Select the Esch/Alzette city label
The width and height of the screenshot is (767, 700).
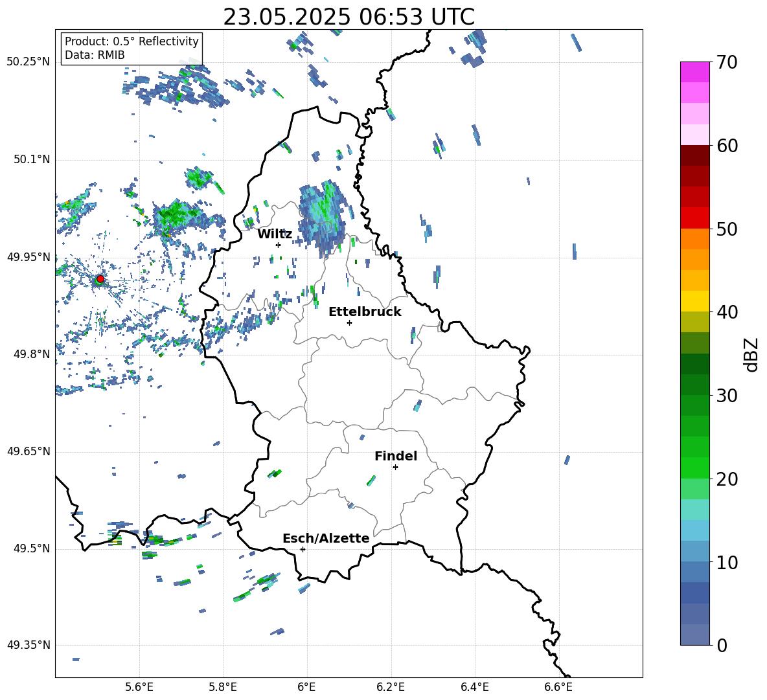click(x=326, y=538)
